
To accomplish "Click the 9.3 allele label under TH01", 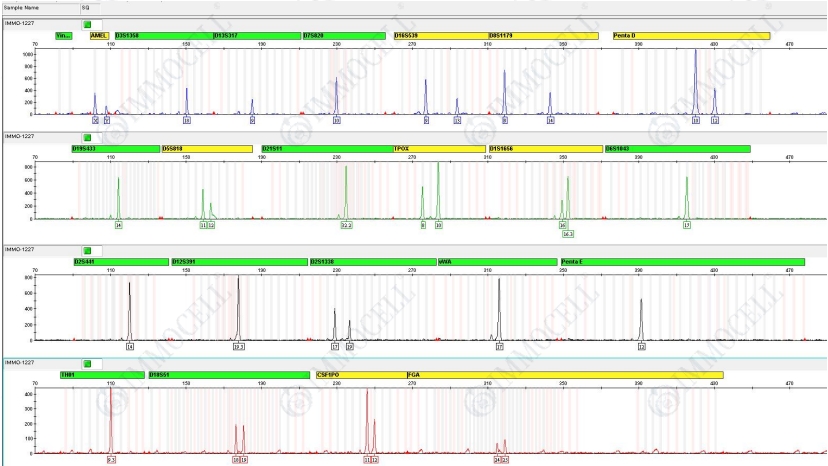I will [111, 460].
